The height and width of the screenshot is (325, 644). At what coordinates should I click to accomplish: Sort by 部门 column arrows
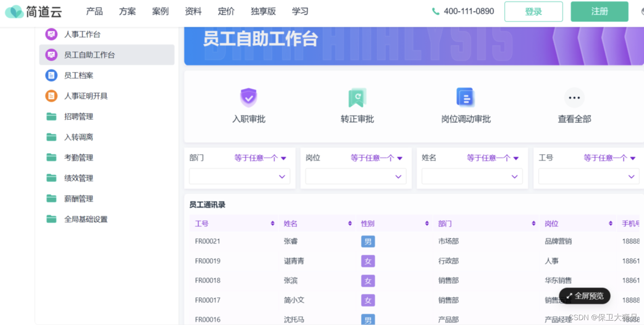point(533,223)
